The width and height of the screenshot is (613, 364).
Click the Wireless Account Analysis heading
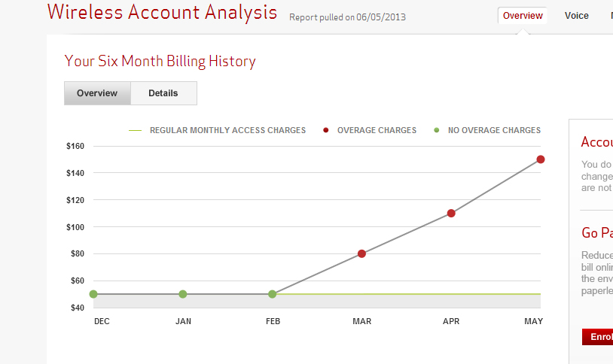click(162, 13)
